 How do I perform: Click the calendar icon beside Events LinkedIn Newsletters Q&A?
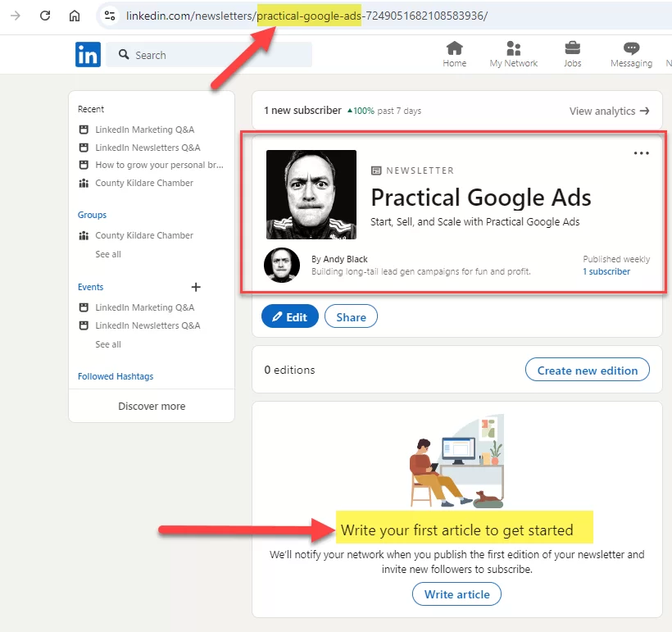(84, 325)
